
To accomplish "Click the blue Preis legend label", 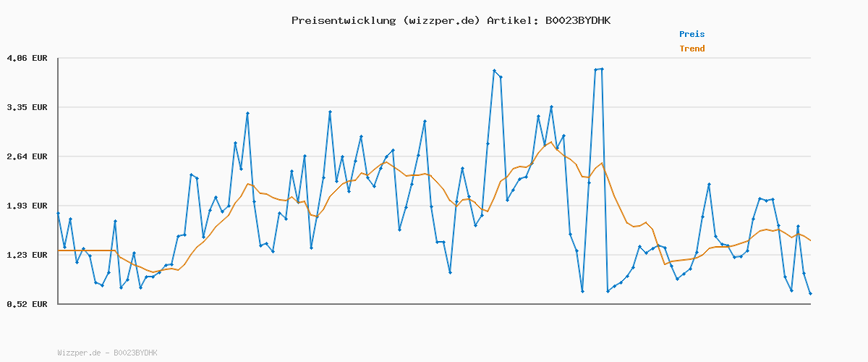I will point(692,34).
